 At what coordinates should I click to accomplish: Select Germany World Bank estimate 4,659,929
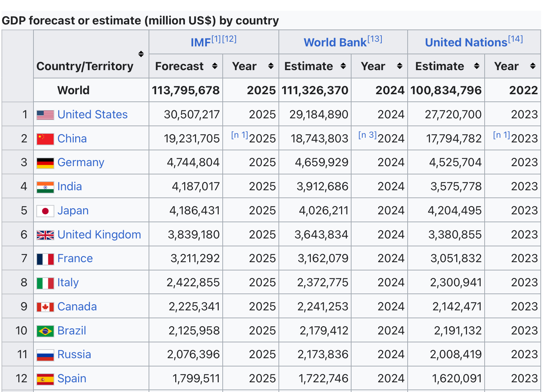[x=322, y=163]
